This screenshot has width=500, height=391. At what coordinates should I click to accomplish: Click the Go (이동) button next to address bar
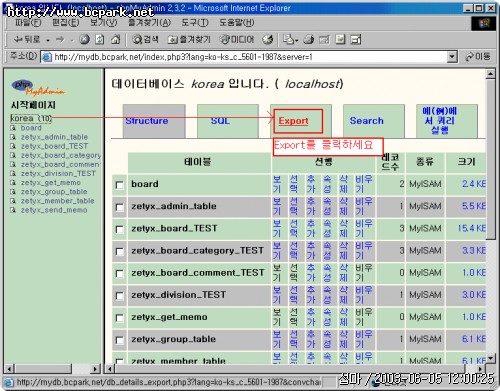pos(478,57)
